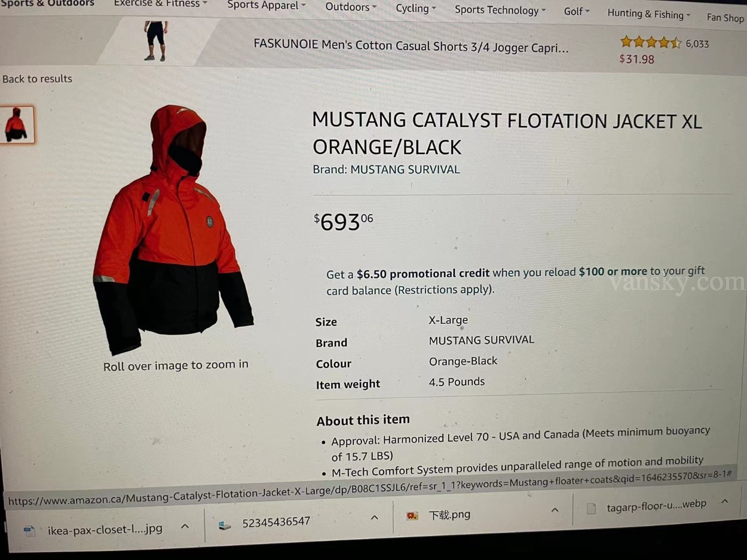This screenshot has height=560, width=747.
Task: Select the Cycling menu item
Action: point(416,9)
